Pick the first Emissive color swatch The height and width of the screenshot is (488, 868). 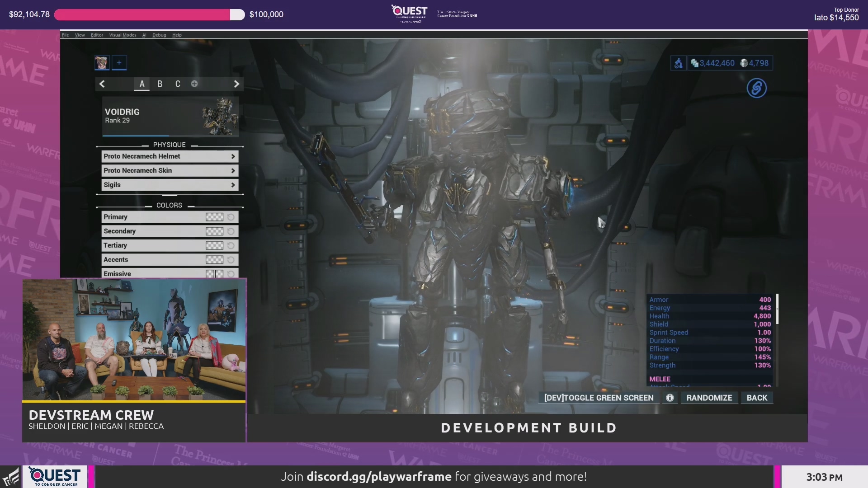tap(210, 274)
